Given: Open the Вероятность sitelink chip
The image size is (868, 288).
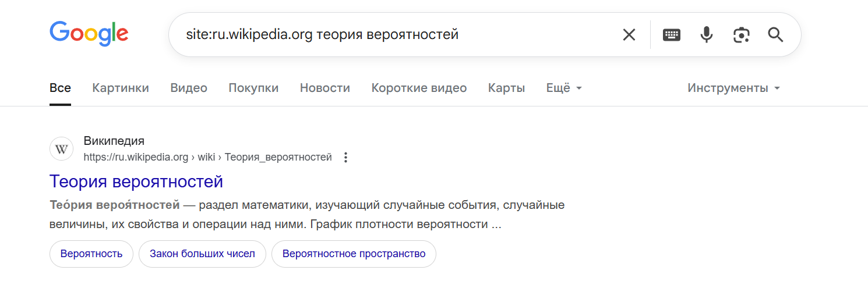Looking at the screenshot, I should (x=91, y=254).
